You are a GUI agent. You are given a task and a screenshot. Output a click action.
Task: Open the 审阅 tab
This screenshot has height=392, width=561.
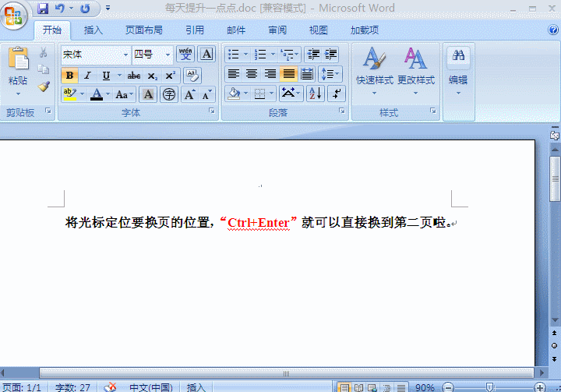pos(277,30)
